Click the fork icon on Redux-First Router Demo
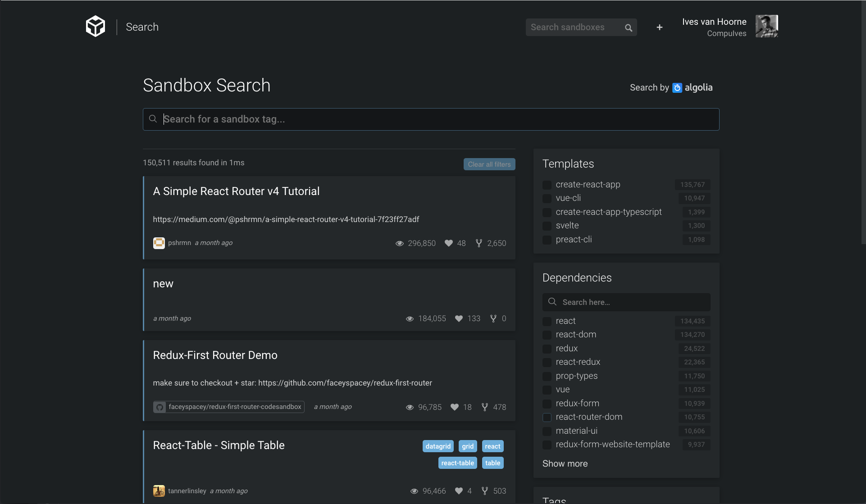This screenshot has height=504, width=866. 484,407
